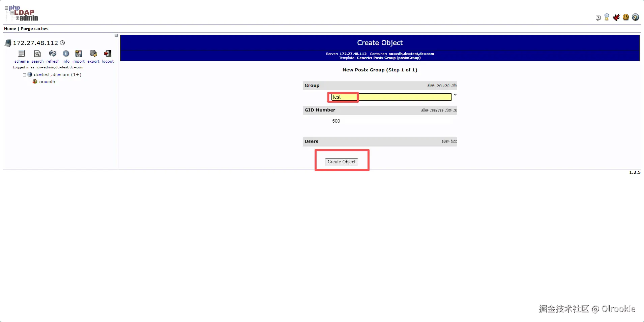Select the ou=cdh tree entry
The image size is (644, 322).
[47, 82]
